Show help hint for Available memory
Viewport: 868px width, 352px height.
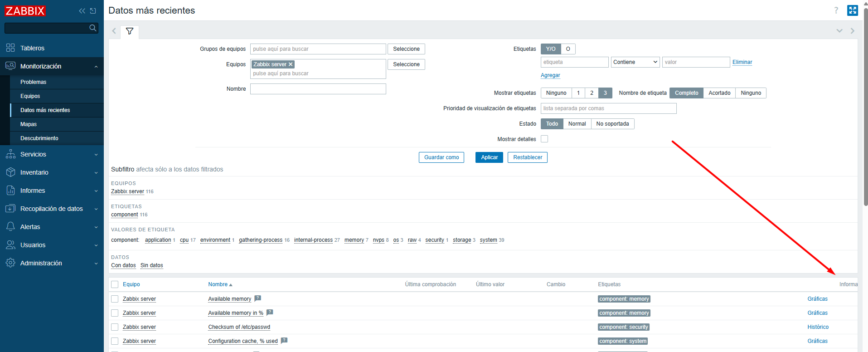click(257, 298)
